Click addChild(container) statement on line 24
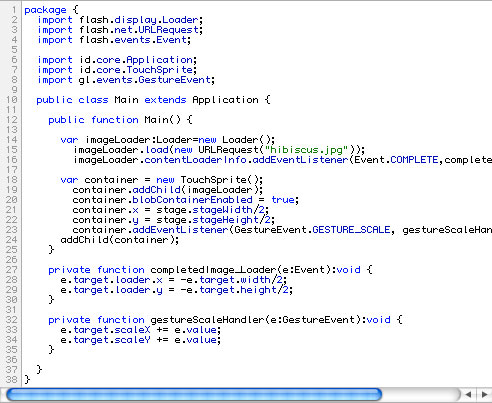492x403 pixels. (120, 240)
